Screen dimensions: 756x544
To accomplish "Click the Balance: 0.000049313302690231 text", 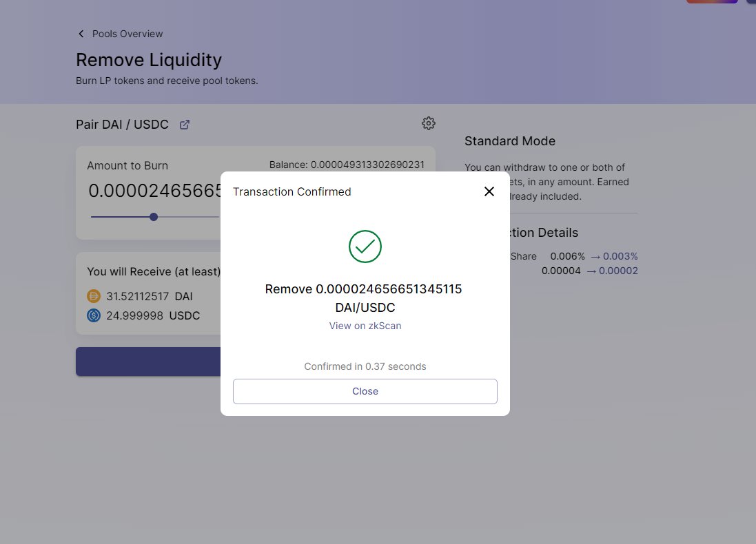I will (347, 165).
